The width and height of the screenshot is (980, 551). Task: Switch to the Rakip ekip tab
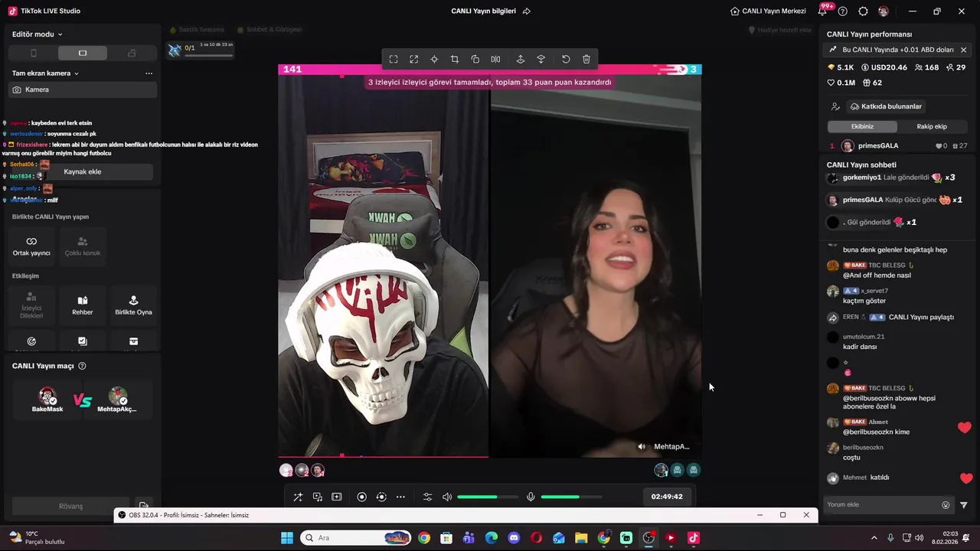point(932,126)
